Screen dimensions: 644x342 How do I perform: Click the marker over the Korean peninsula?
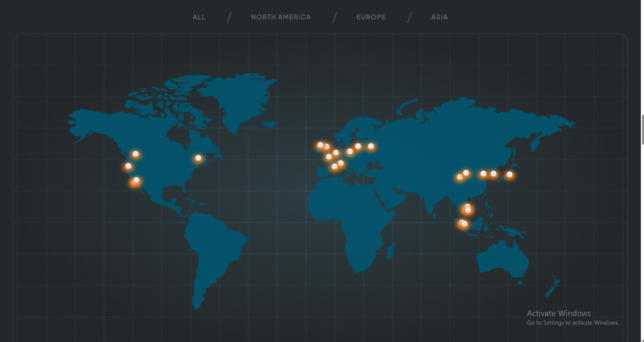(493, 174)
